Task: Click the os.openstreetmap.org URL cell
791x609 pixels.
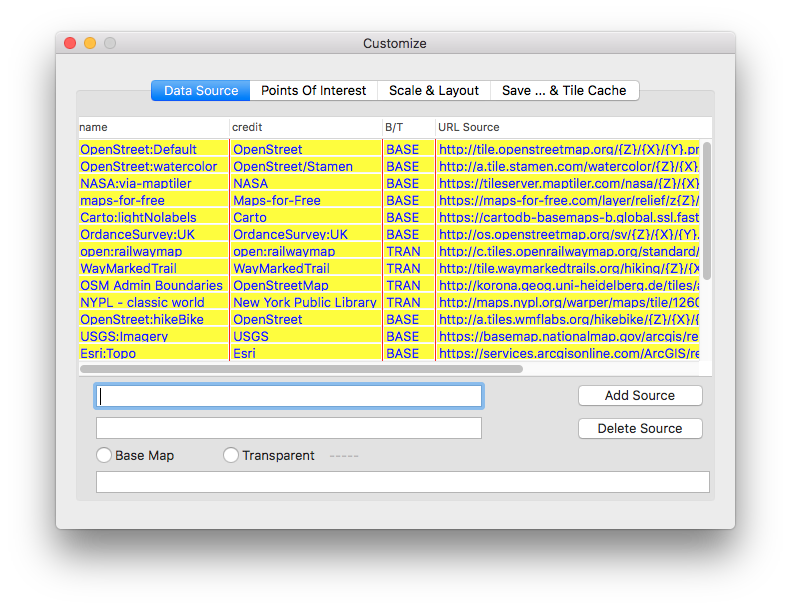Action: coord(568,234)
